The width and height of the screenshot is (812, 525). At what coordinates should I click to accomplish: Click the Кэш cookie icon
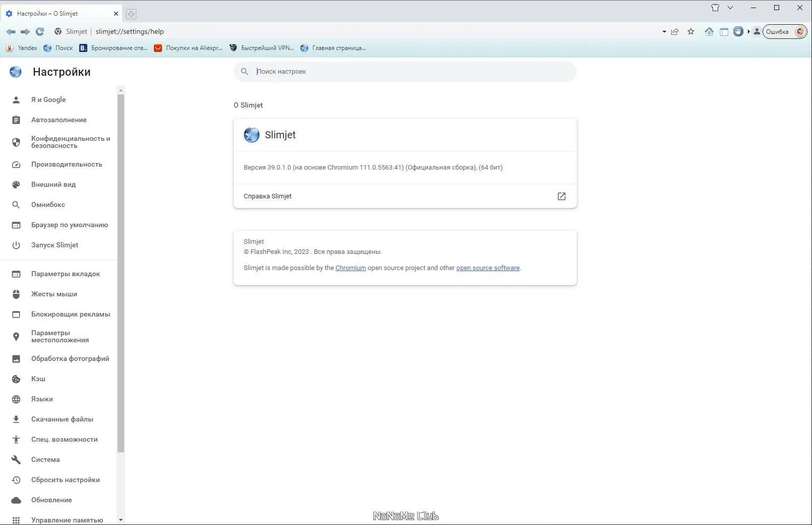pyautogui.click(x=16, y=379)
